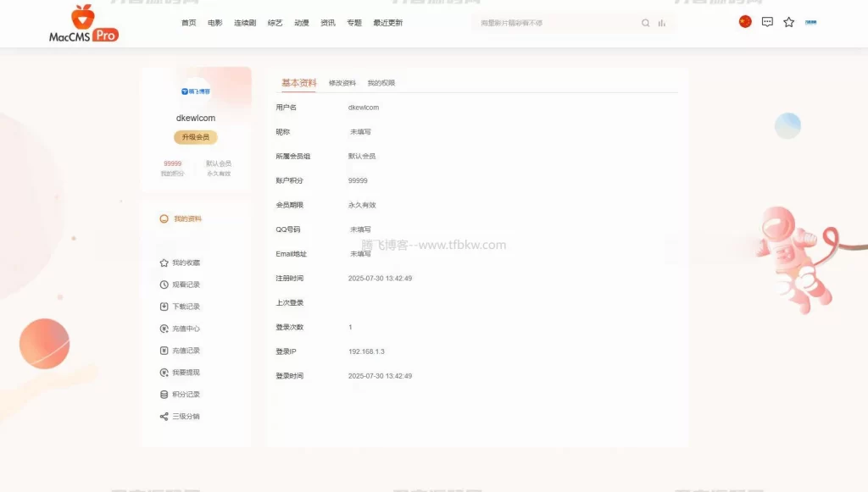Open the message notification icon

(766, 22)
